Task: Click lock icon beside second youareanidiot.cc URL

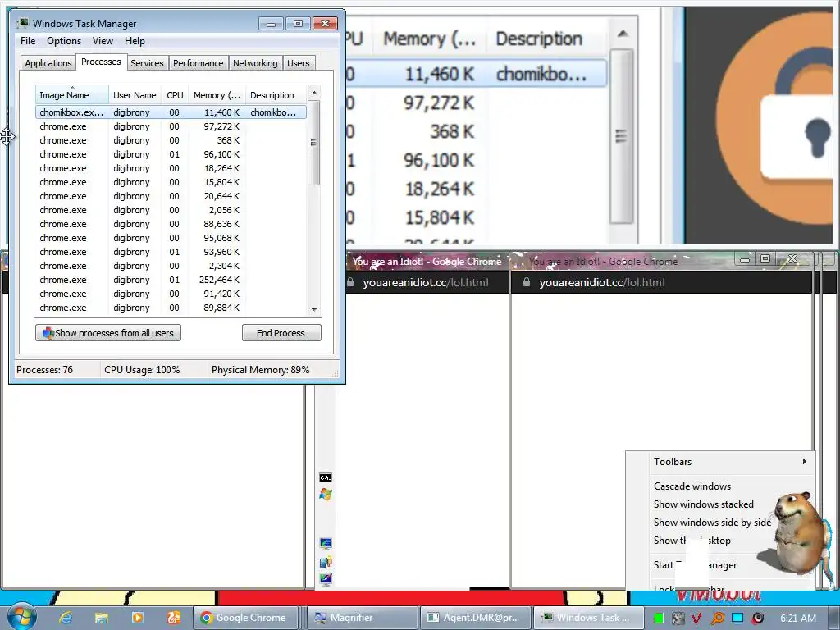Action: click(526, 282)
